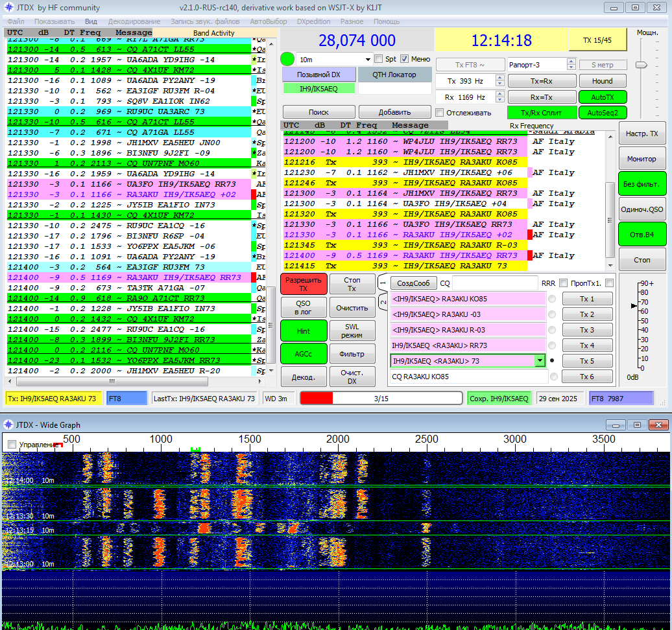Viewport: 672px width, 630px height.
Task: Open the Разное menu
Action: pyautogui.click(x=352, y=21)
